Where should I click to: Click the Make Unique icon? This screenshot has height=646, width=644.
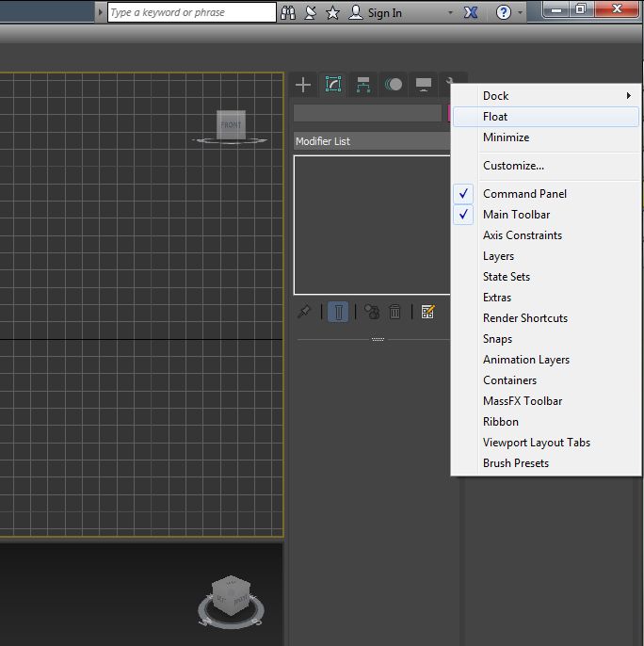coord(371,312)
